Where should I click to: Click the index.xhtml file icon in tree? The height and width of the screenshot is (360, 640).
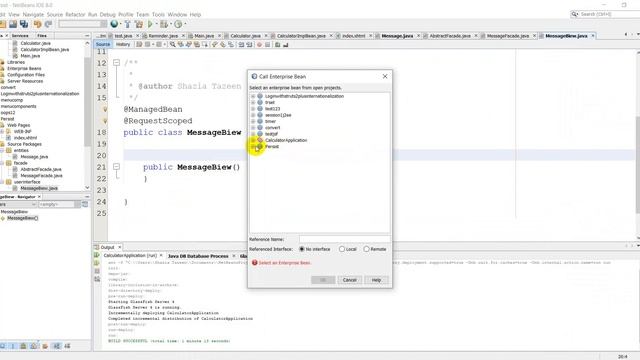pyautogui.click(x=9, y=138)
